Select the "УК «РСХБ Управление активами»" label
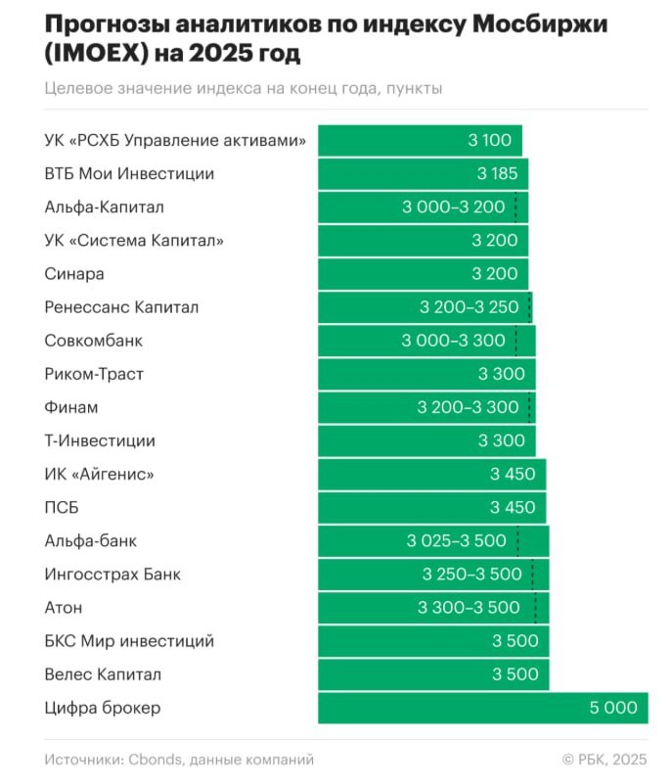Screen dimensions: 672x784 click(x=175, y=140)
